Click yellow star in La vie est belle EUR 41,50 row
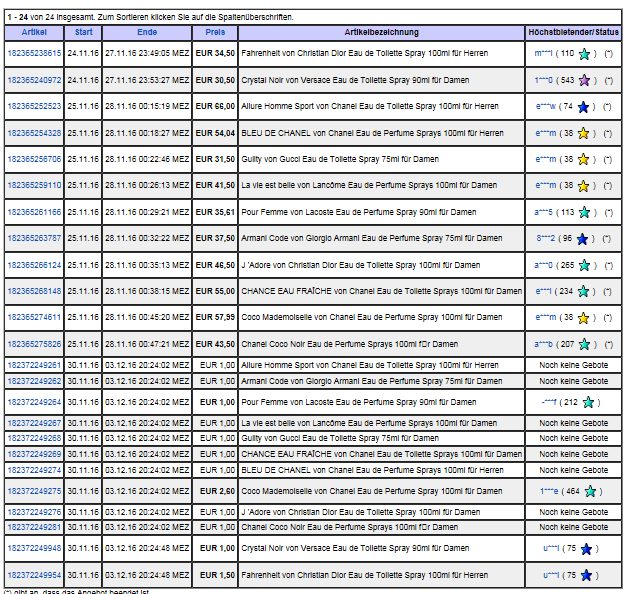 (583, 186)
